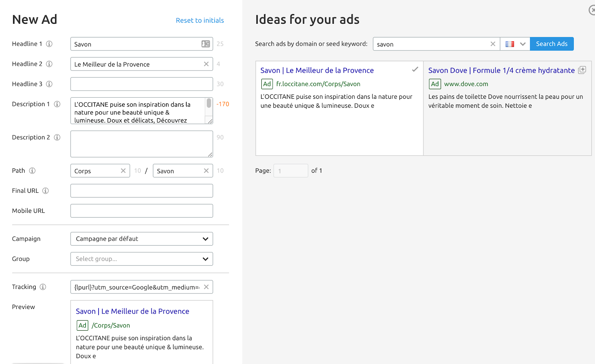Click into the Headline 3 input field
The image size is (595, 364).
pos(142,84)
